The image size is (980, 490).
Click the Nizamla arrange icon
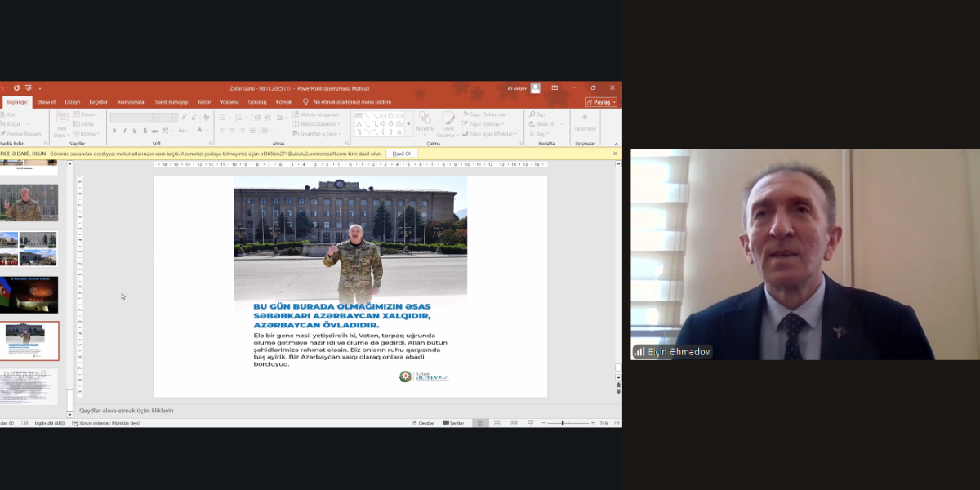click(x=425, y=123)
